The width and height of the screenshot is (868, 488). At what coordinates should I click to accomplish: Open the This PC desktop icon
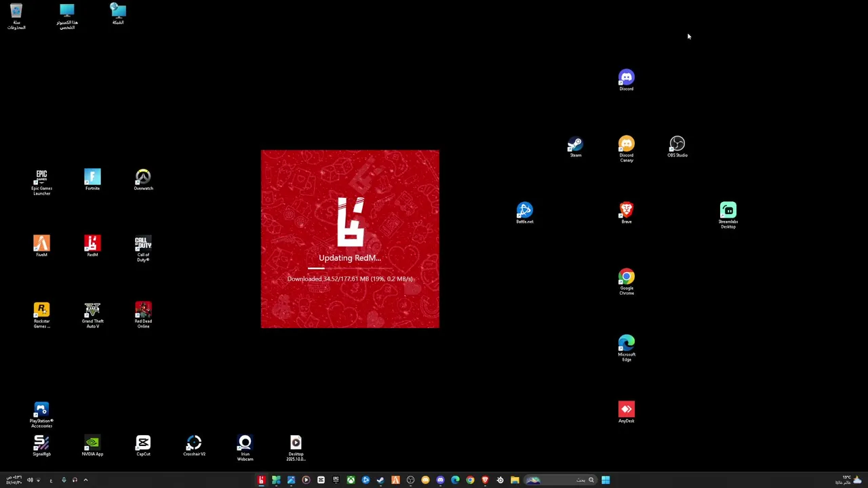pyautogui.click(x=67, y=17)
